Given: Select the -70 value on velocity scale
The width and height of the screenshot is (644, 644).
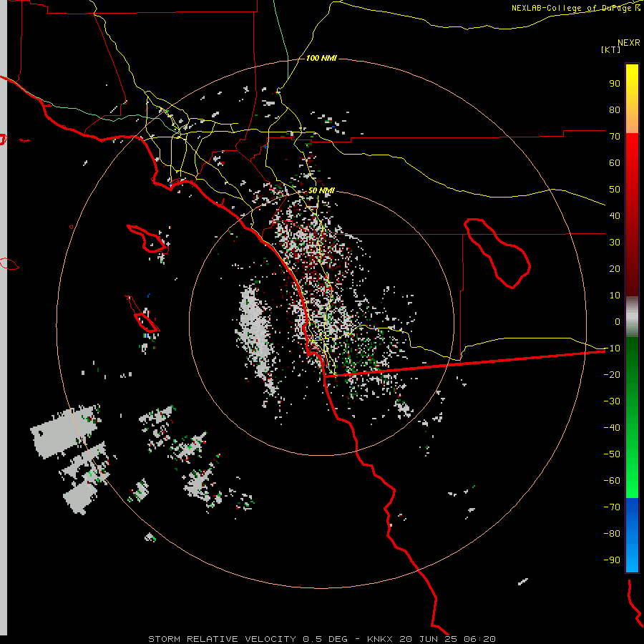Looking at the screenshot, I should click(612, 507).
